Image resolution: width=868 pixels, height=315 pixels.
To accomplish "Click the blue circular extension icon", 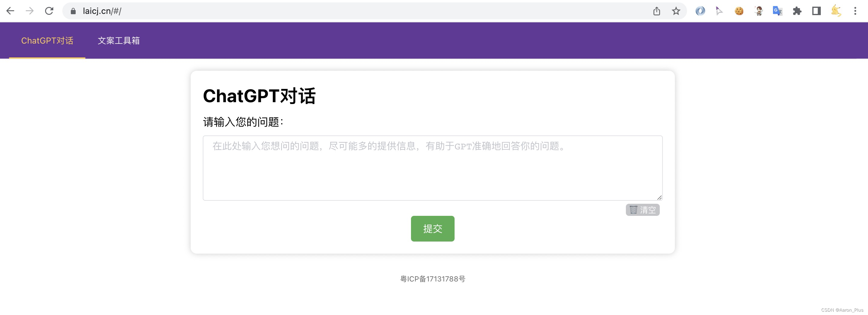I will (x=700, y=11).
